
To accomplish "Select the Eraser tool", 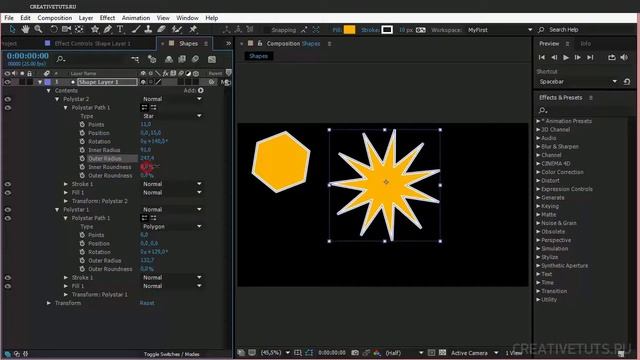I will coord(162,29).
